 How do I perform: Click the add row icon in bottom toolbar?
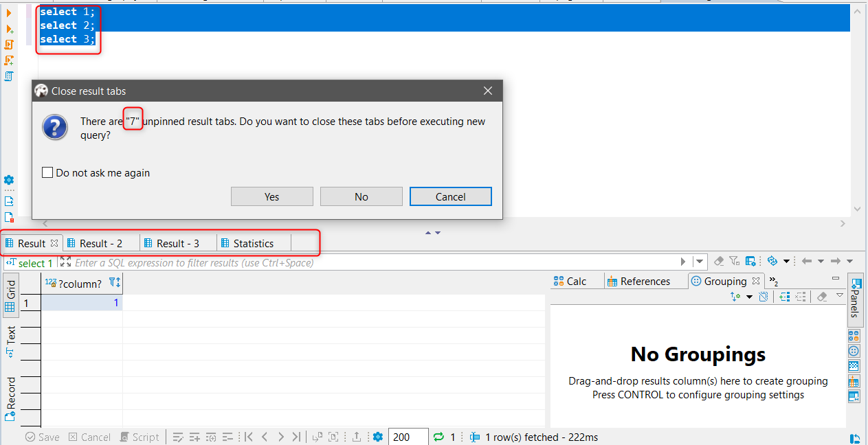coord(194,437)
